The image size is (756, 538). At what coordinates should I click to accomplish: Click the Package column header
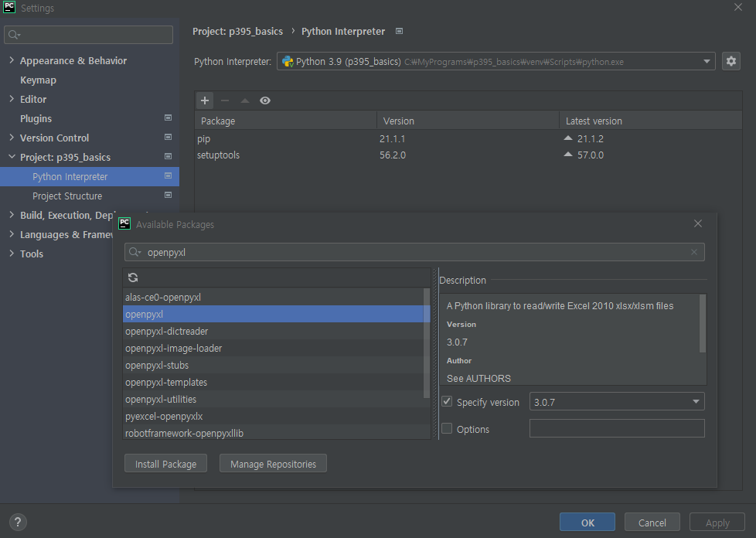click(x=285, y=121)
